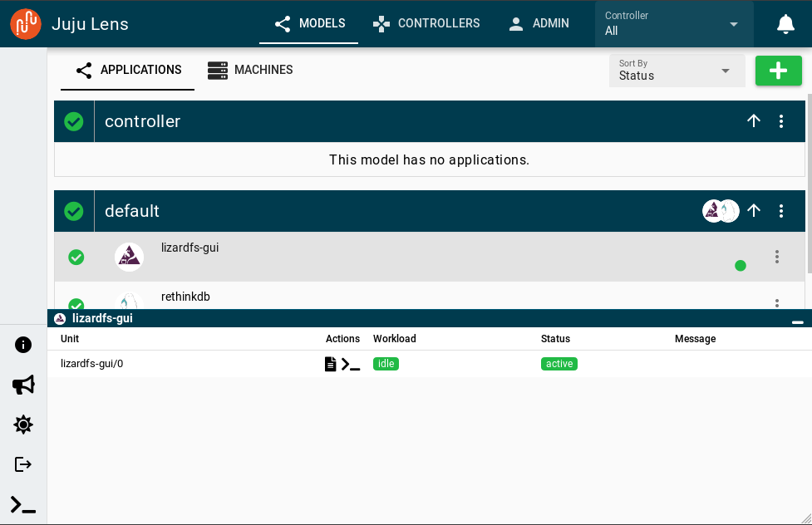This screenshot has width=812, height=525.
Task: Open the controller model options menu
Action: click(781, 121)
